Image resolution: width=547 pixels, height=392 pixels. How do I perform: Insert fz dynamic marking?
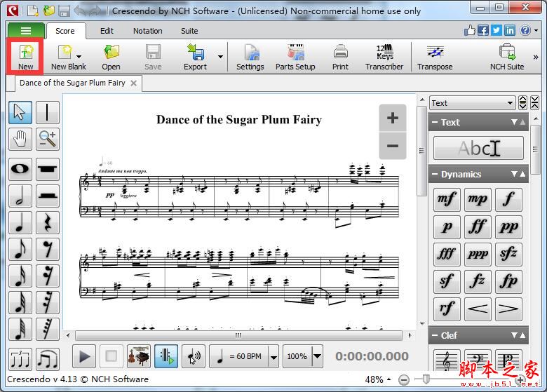point(478,281)
